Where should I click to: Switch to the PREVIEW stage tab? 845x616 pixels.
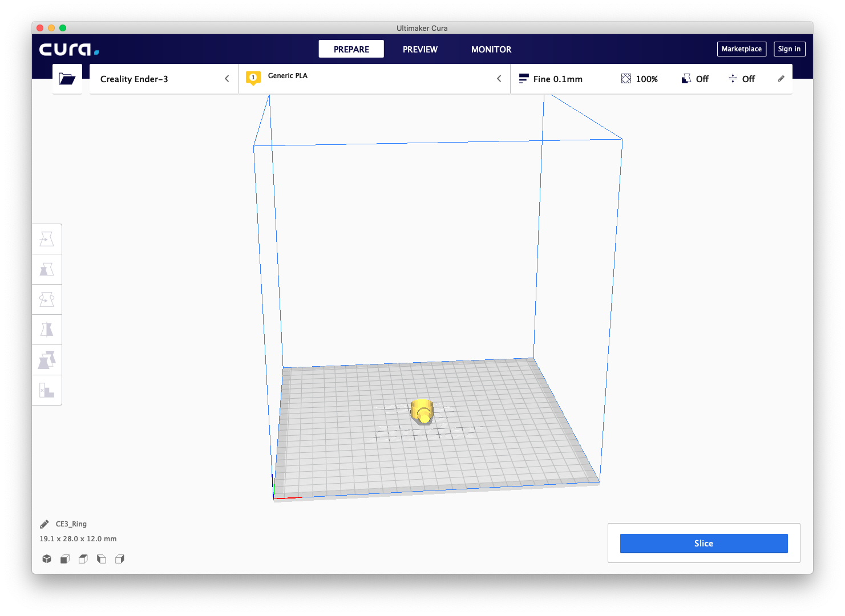point(420,49)
